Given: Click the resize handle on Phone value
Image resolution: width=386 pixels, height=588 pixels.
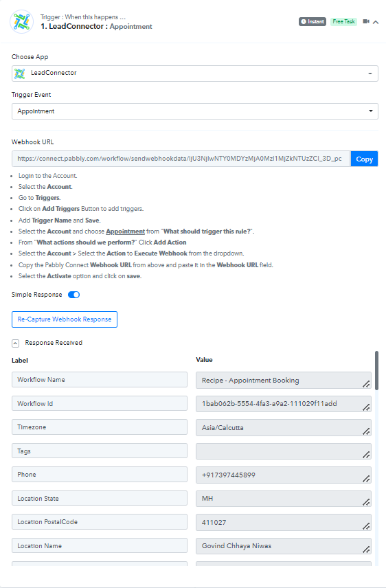Looking at the screenshot, I should pos(366,479).
